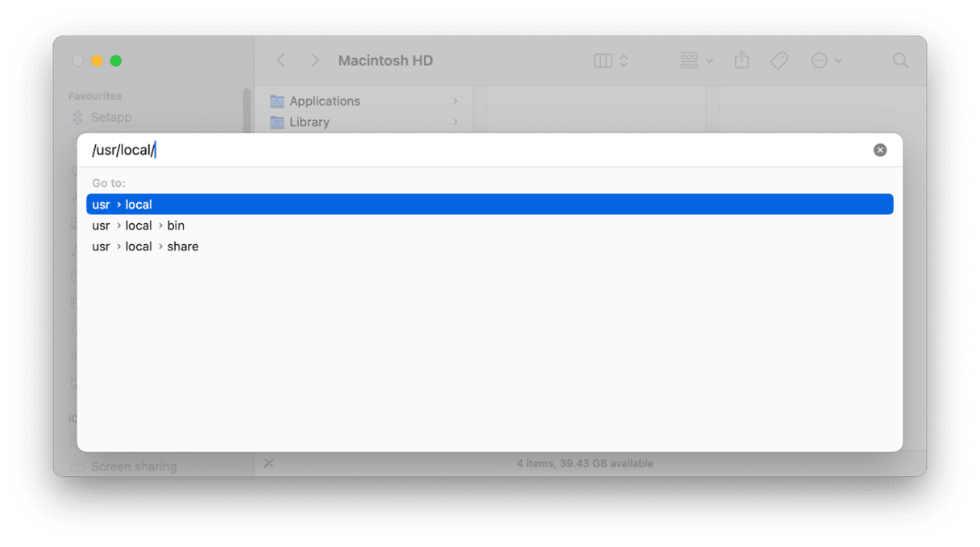
Task: Close the path bar X icon
Action: [x=268, y=463]
